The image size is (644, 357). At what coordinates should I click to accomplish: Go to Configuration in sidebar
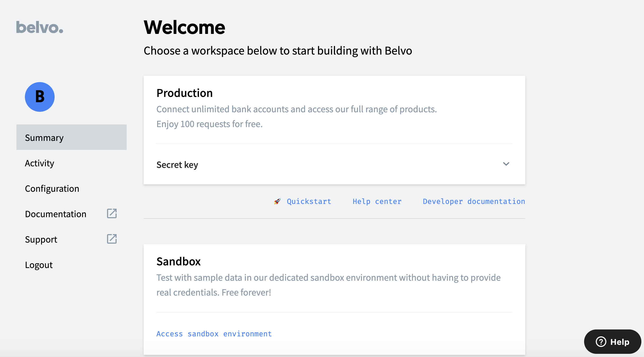[52, 189]
